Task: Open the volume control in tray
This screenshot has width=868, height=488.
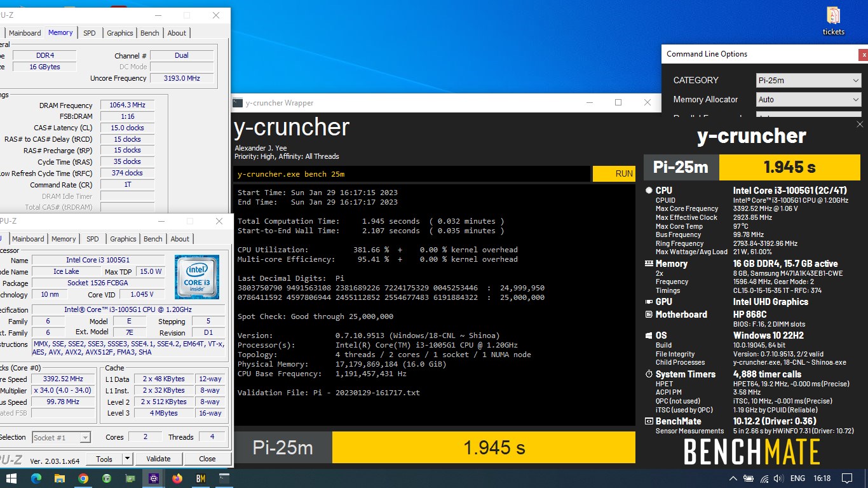Action: [779, 478]
